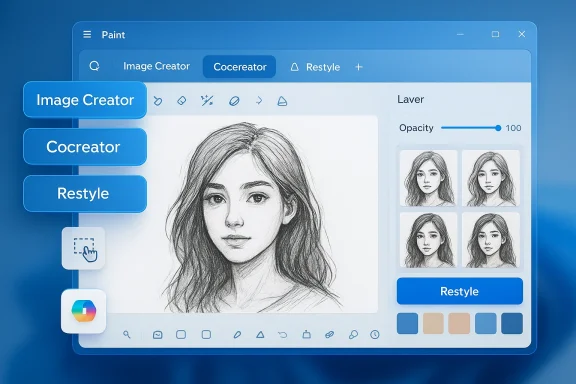Click the circular icon left of Image Creator tab
576x384 pixels.
coord(94,66)
